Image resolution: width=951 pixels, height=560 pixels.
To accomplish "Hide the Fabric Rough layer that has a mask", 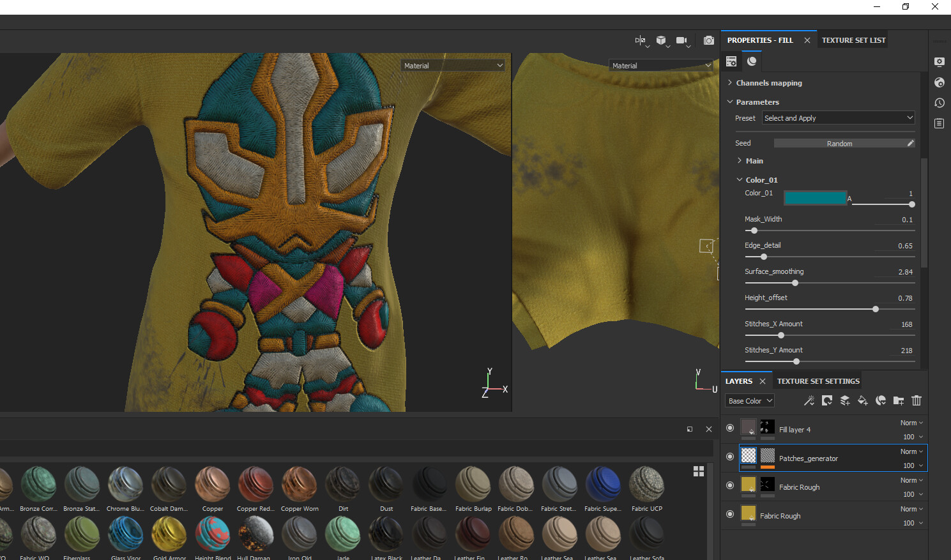I will coord(730,485).
